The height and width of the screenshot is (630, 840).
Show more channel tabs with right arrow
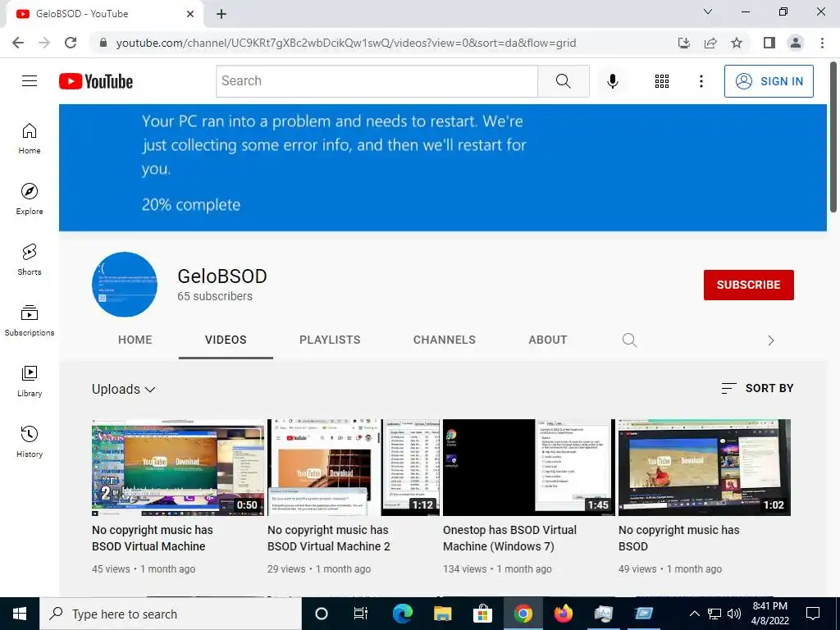(770, 340)
